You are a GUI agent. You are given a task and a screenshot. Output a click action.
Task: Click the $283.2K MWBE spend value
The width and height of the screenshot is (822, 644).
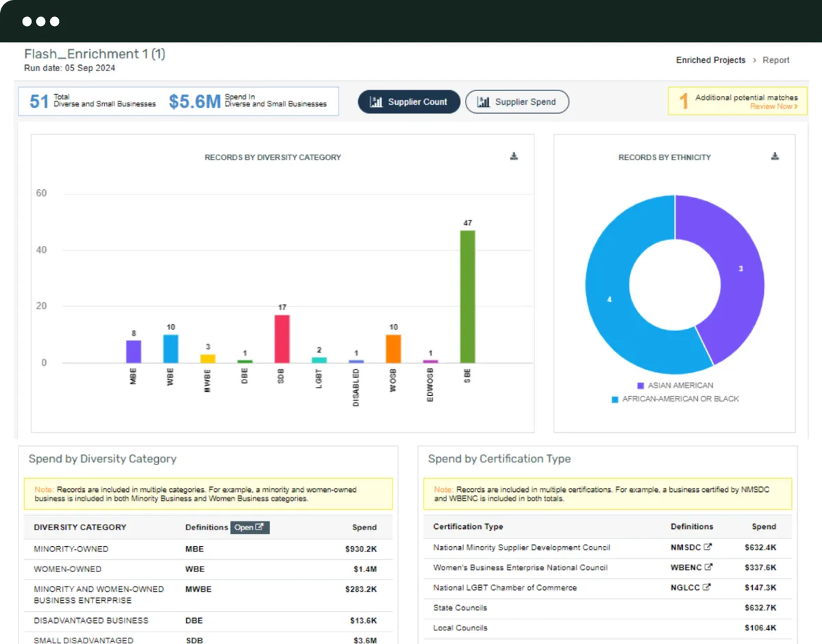[x=361, y=589]
